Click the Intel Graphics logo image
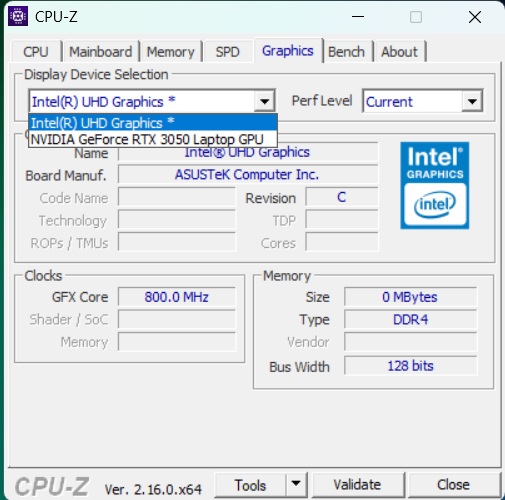This screenshot has width=505, height=500. [x=435, y=186]
